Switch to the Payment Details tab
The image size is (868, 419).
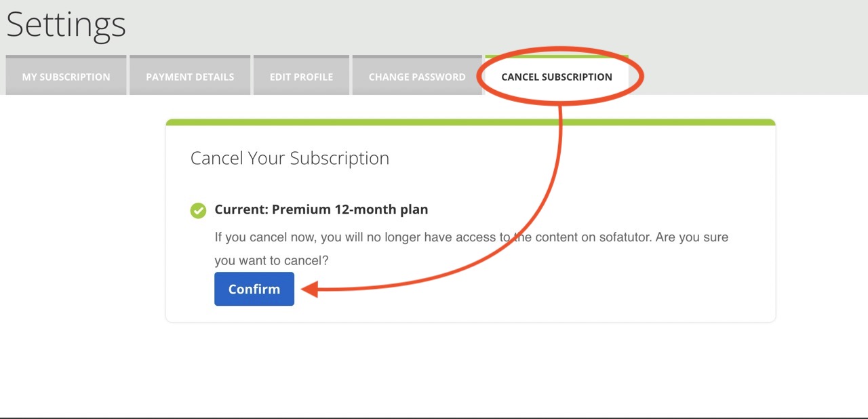[x=190, y=77]
